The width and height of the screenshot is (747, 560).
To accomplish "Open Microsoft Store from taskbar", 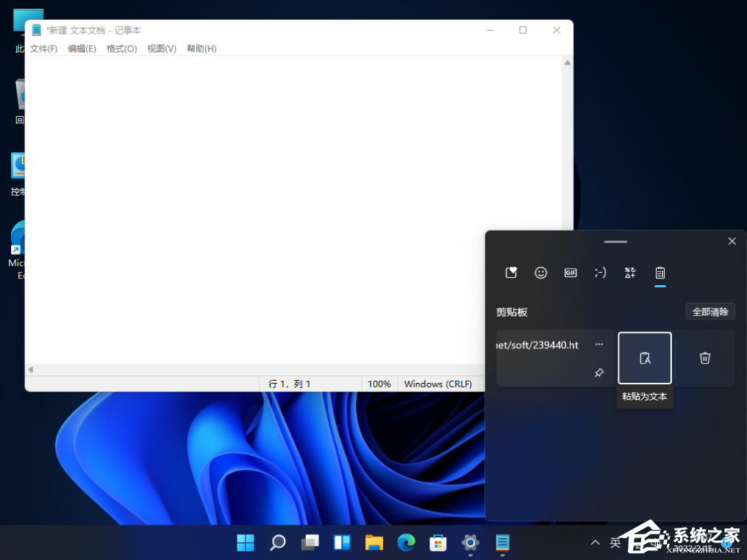I will [438, 542].
